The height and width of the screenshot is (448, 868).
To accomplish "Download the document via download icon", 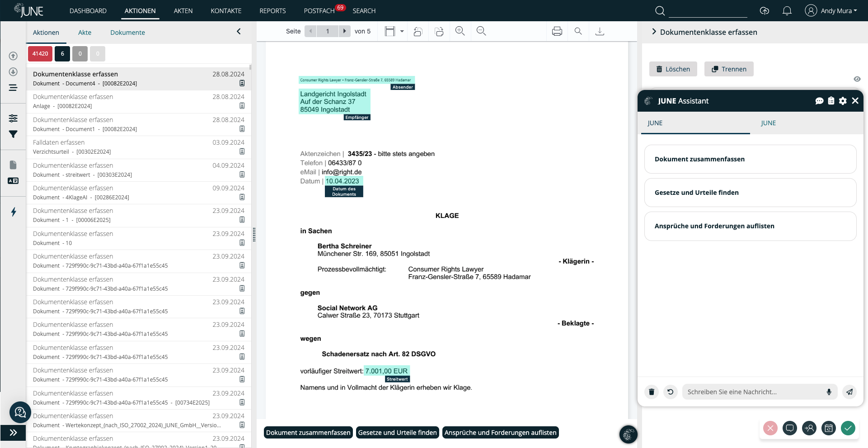I will coord(600,31).
